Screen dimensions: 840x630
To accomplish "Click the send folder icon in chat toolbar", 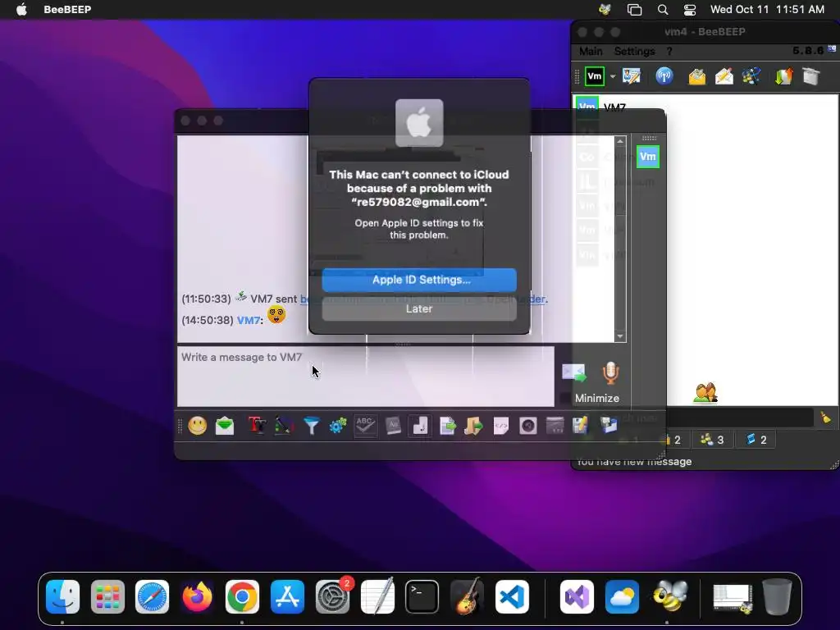I will tap(473, 426).
